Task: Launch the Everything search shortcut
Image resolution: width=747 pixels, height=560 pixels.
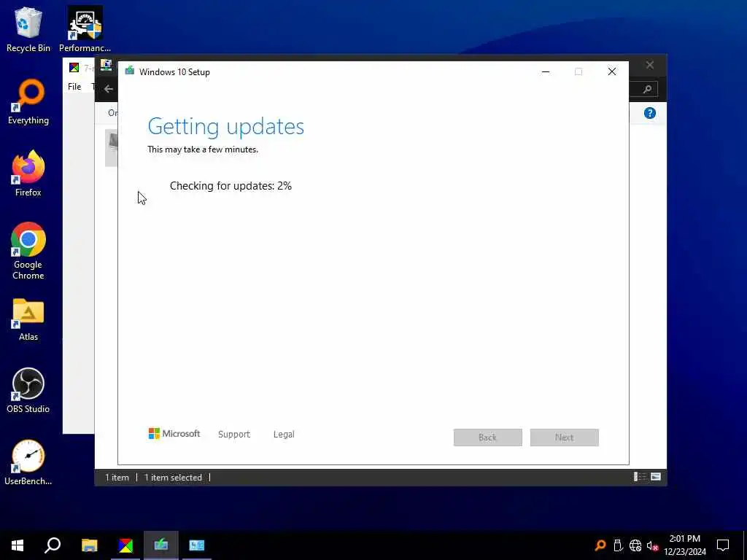Action: 28,102
